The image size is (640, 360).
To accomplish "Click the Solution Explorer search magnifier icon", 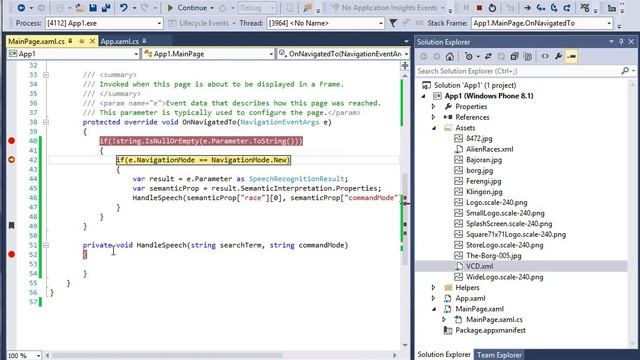I will (x=625, y=71).
